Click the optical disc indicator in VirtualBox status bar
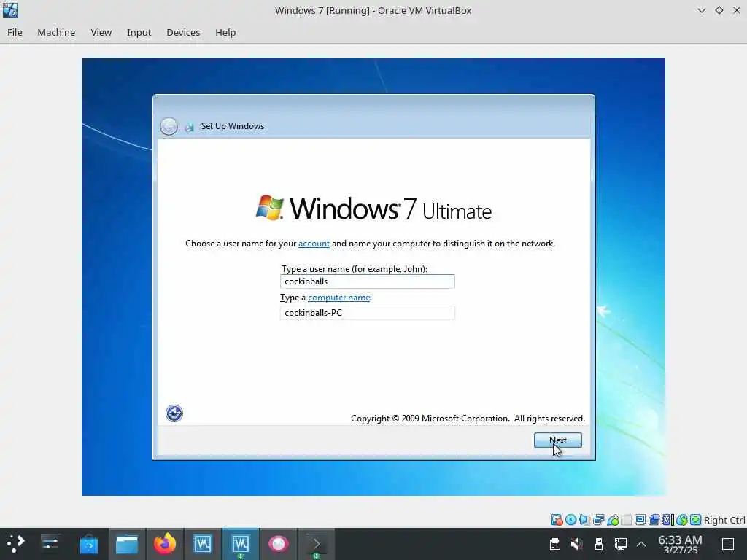 pyautogui.click(x=570, y=519)
